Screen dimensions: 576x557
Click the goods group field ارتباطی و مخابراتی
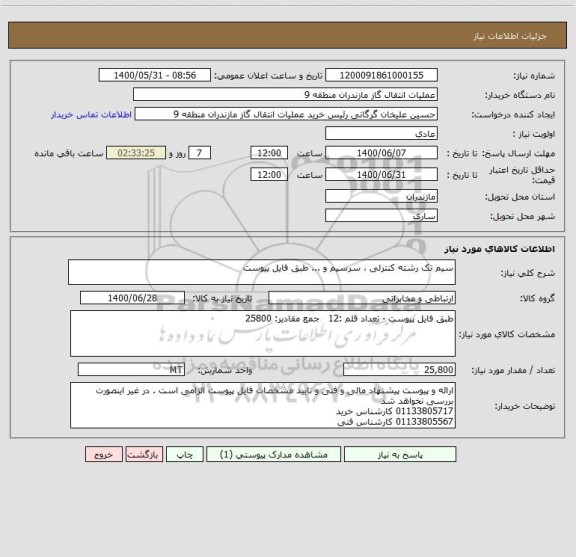point(362,298)
